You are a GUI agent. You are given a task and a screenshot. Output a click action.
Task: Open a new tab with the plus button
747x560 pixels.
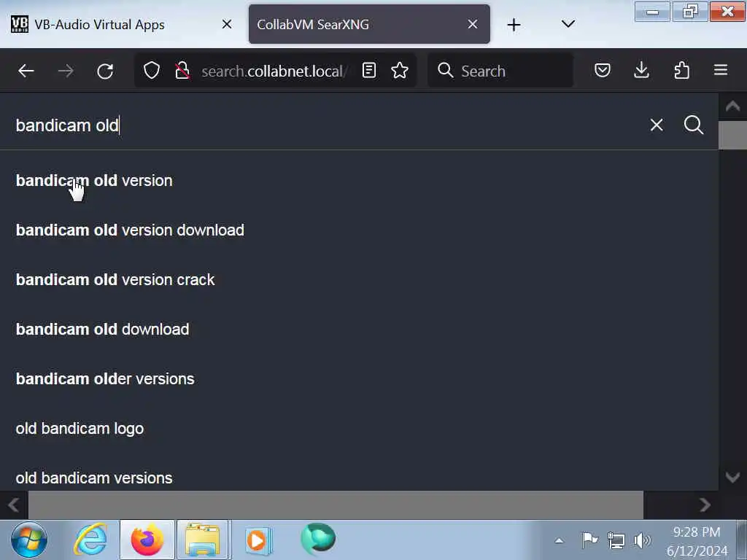pyautogui.click(x=514, y=24)
